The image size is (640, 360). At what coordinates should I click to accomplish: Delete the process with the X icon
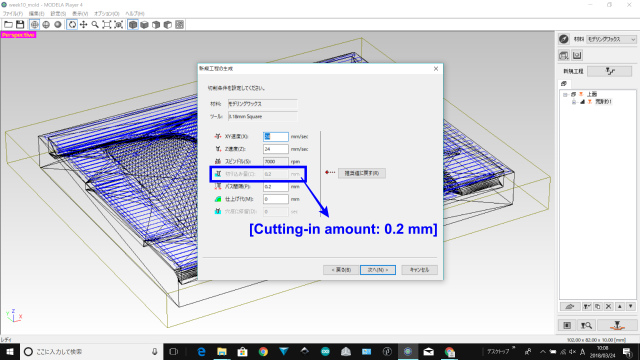609,306
